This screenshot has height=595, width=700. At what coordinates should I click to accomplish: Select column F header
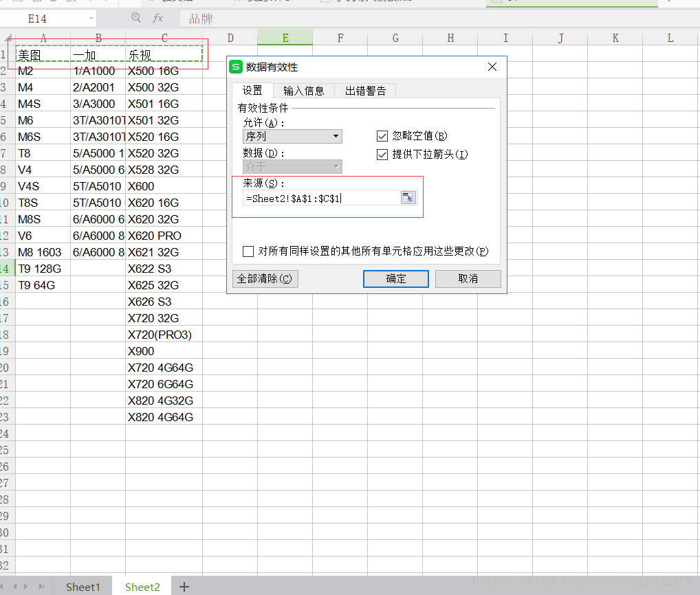coord(340,38)
